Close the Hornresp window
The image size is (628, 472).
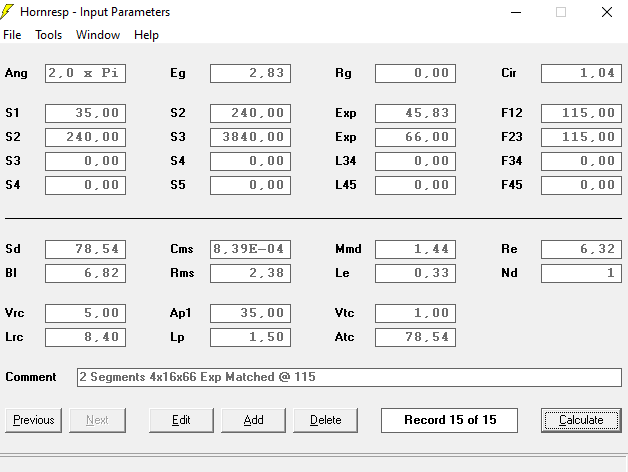[607, 12]
